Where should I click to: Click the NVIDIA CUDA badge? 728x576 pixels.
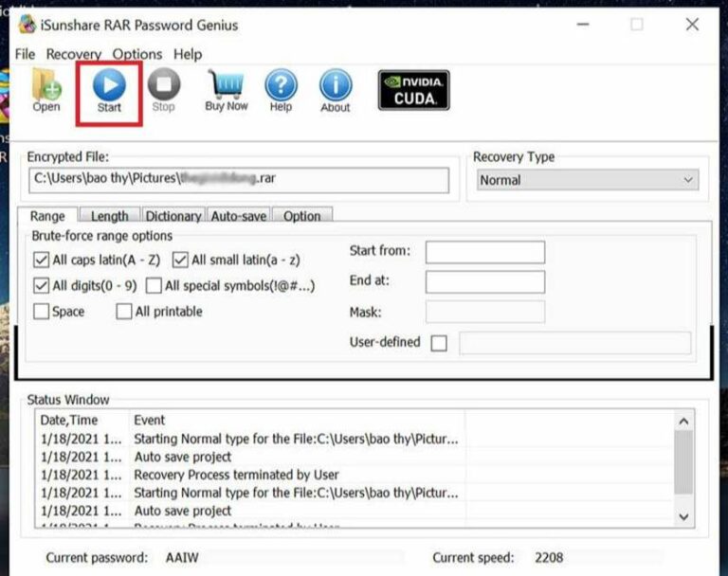click(413, 90)
